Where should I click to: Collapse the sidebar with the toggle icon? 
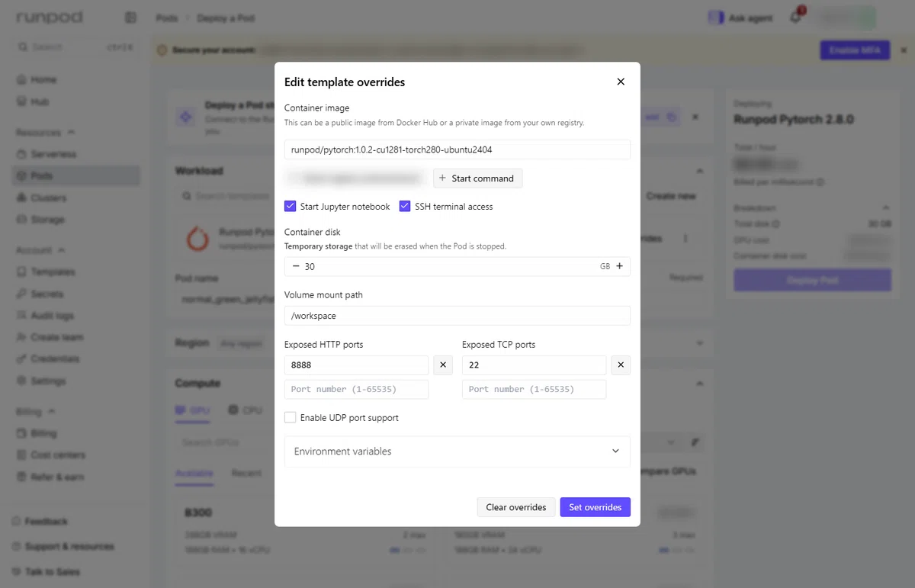(x=130, y=18)
